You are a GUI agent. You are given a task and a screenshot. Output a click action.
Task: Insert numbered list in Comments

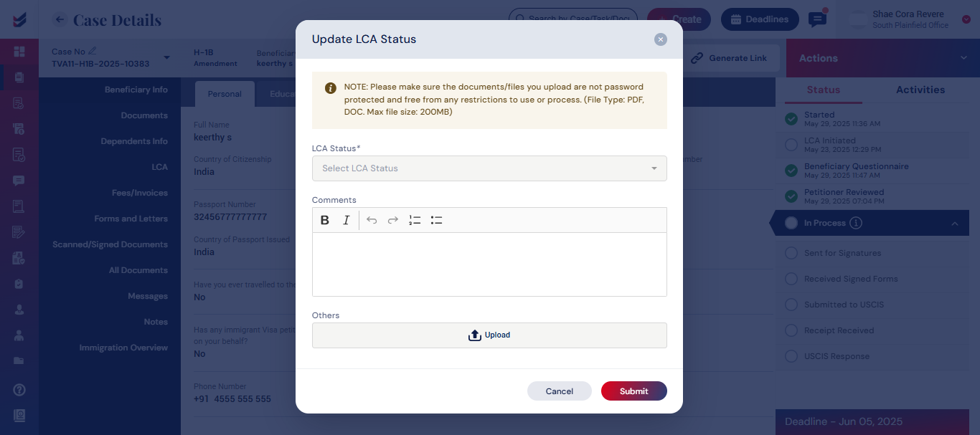pos(415,220)
